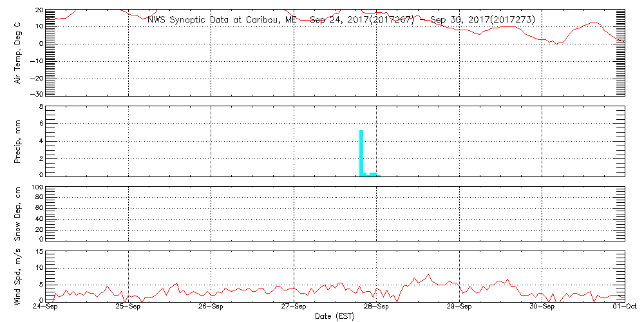Click the "-20" tick on Air Temp axis
644x322 pixels.
tap(35, 78)
